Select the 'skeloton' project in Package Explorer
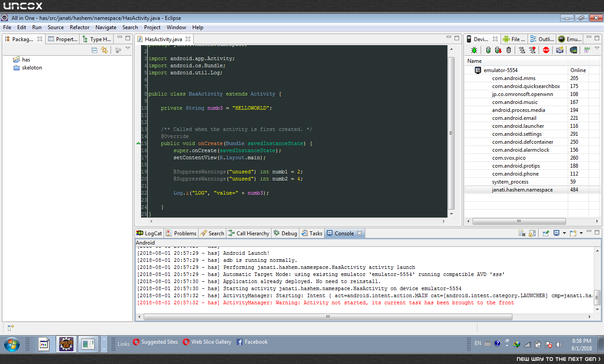Image resolution: width=604 pixels, height=364 pixels. click(32, 67)
